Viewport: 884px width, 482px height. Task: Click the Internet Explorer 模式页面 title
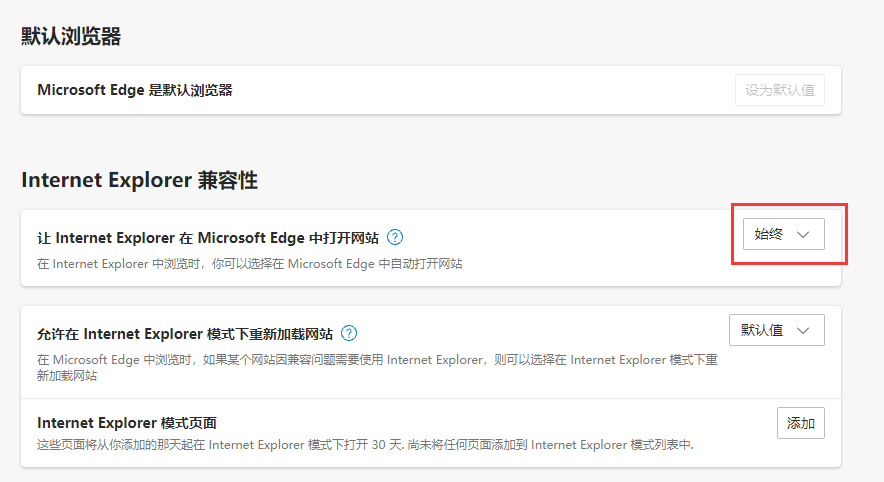(x=127, y=423)
